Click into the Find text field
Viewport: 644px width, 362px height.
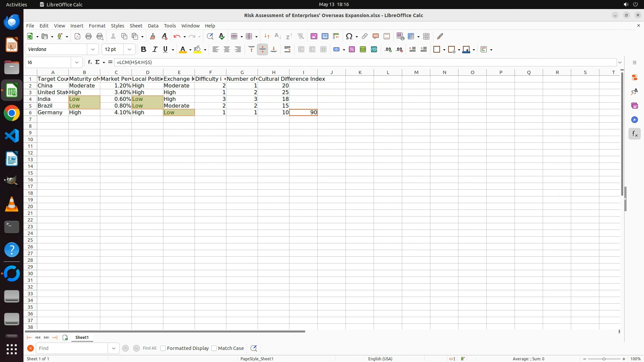click(72, 348)
